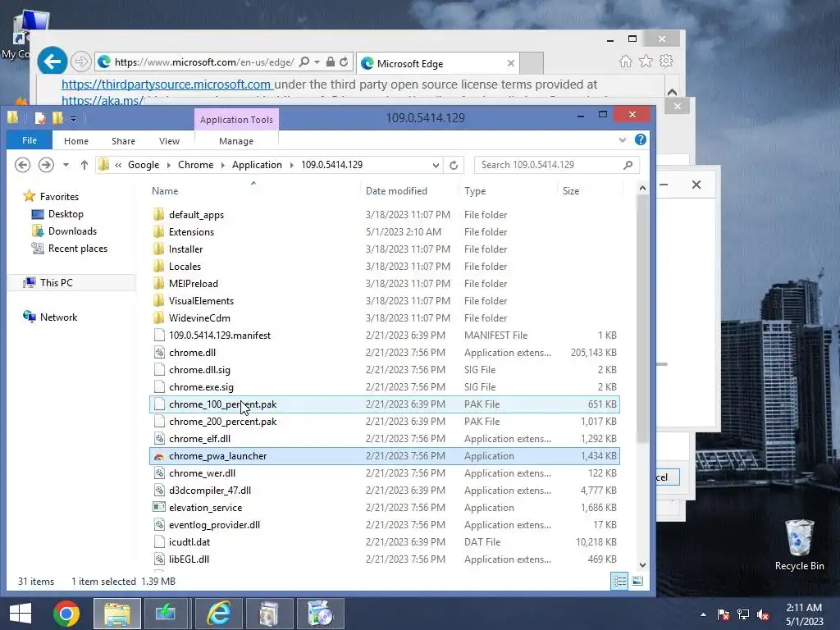The height and width of the screenshot is (630, 840).
Task: Select Desktop in Favorites
Action: (x=66, y=214)
